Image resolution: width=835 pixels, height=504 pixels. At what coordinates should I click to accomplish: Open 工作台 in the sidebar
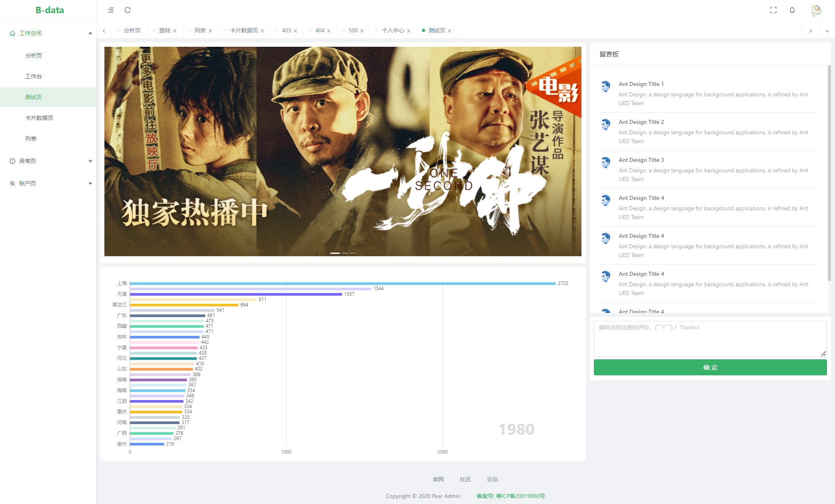tap(48, 76)
